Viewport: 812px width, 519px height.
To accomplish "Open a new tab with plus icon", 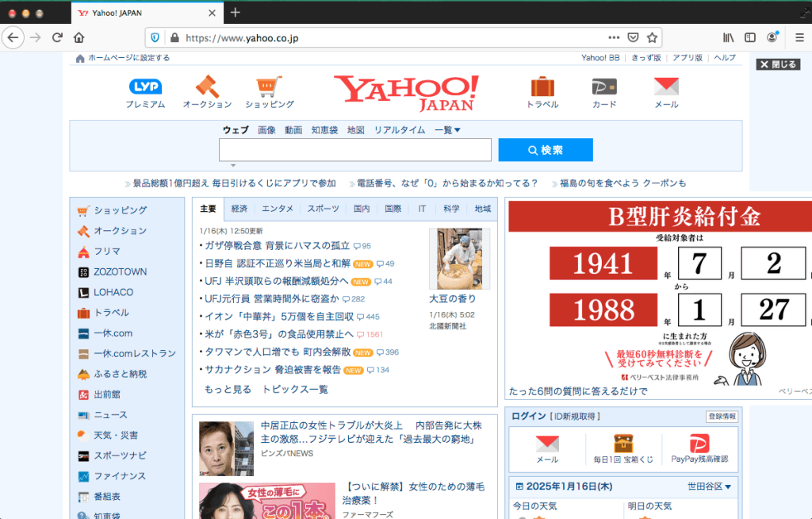I will 235,13.
